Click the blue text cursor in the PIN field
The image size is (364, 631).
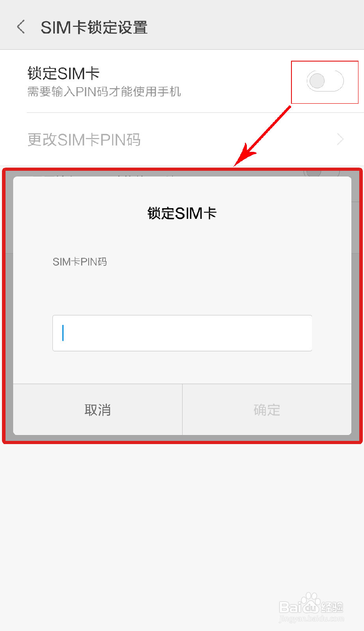pos(63,333)
